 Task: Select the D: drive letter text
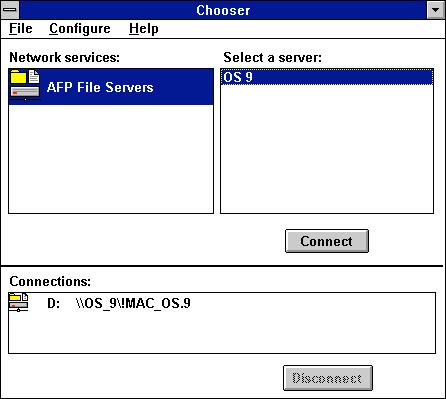tap(54, 304)
